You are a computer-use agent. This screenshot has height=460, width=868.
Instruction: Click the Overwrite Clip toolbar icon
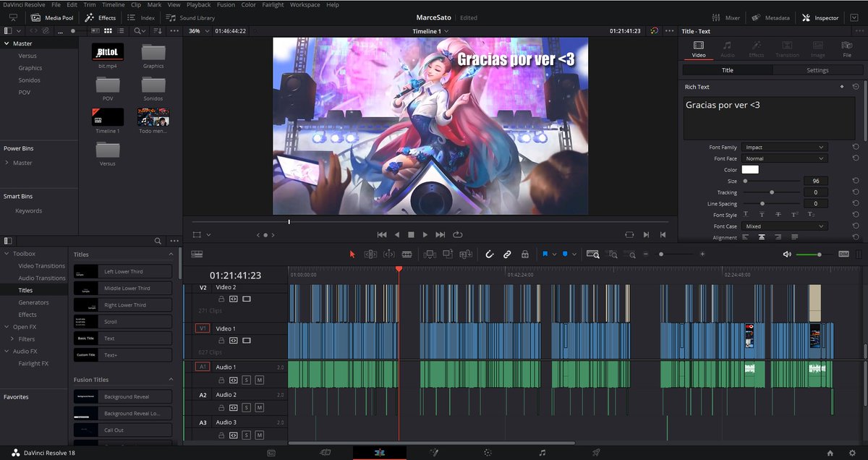coord(448,254)
